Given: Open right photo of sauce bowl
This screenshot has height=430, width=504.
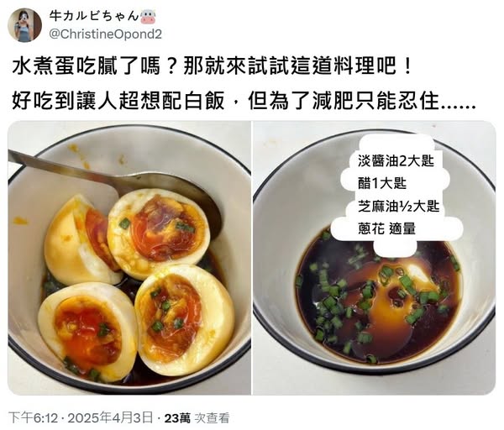Looking at the screenshot, I should [x=375, y=258].
